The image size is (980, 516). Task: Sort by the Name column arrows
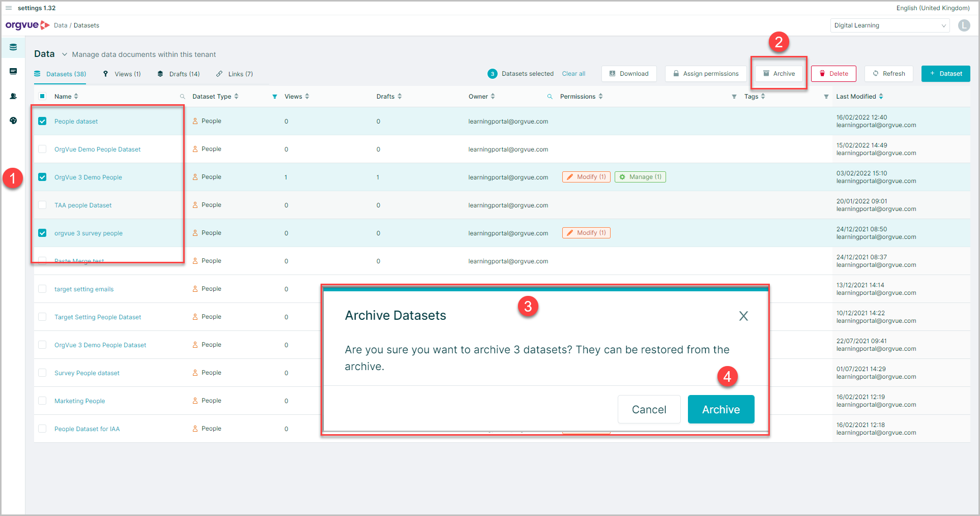[76, 96]
